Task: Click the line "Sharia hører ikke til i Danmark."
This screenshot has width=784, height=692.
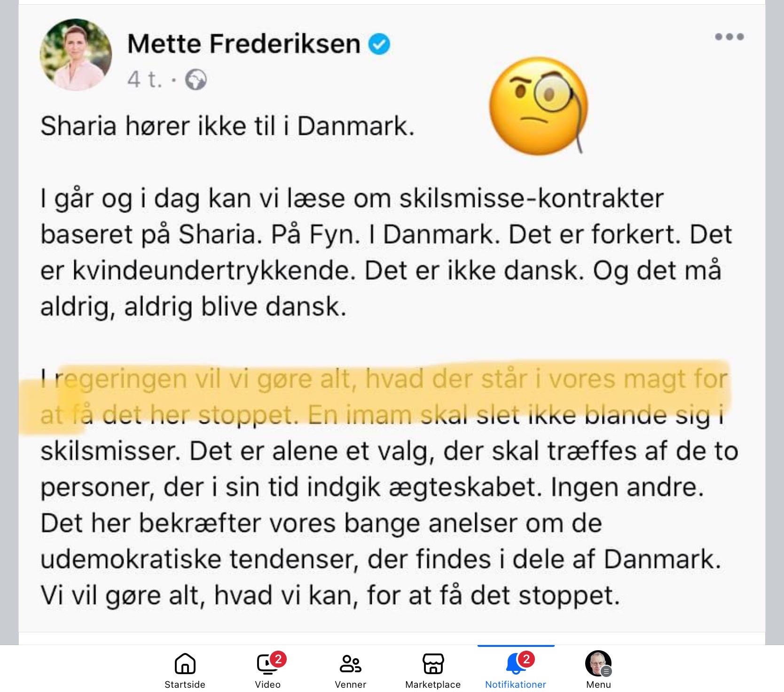Action: pyautogui.click(x=227, y=126)
